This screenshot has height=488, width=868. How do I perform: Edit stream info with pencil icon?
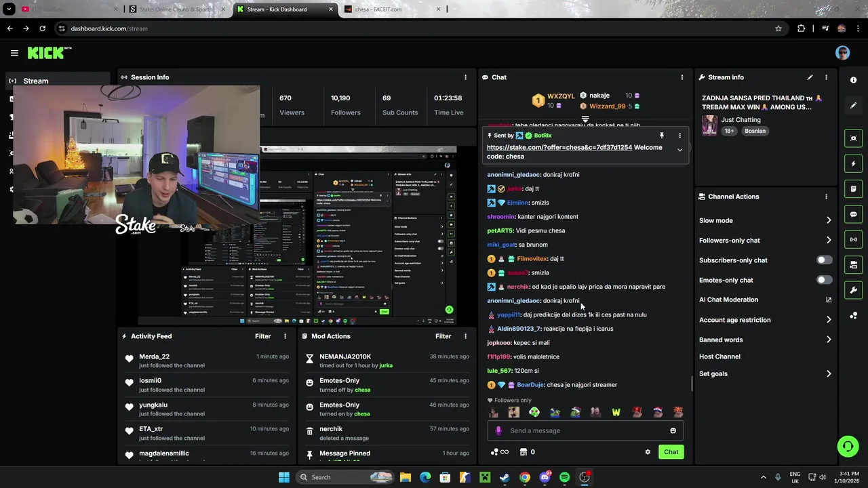pos(810,77)
